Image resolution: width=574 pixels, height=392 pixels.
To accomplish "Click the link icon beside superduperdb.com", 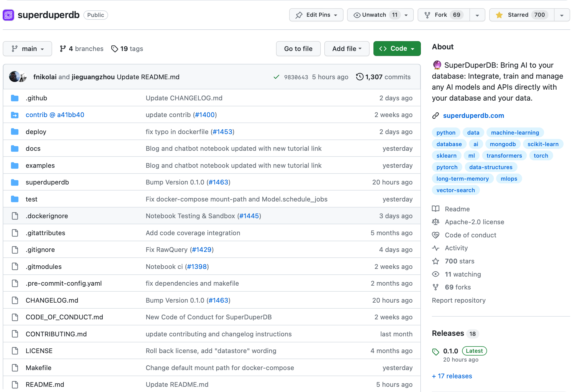I will pyautogui.click(x=436, y=116).
